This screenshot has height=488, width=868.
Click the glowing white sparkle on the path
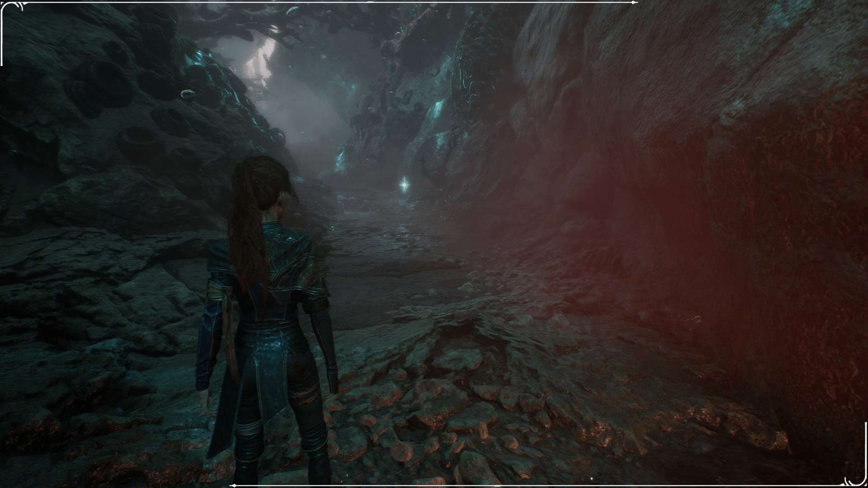[x=404, y=184]
